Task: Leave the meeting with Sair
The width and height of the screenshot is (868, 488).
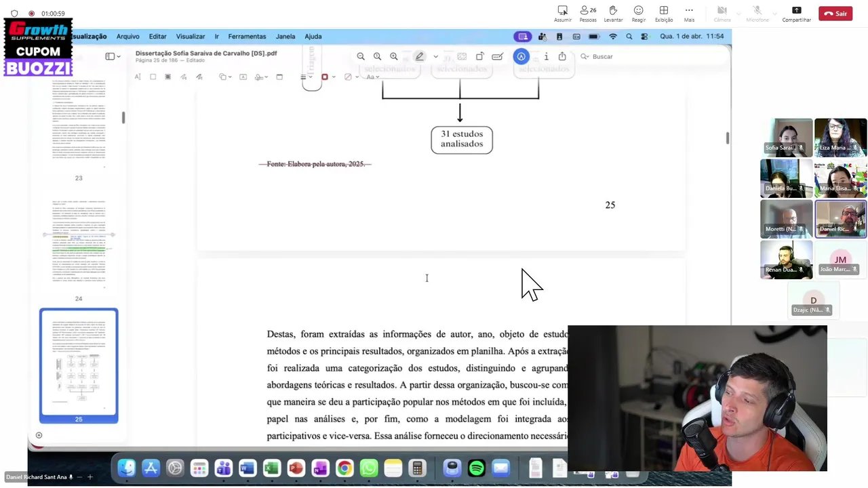Action: [835, 14]
